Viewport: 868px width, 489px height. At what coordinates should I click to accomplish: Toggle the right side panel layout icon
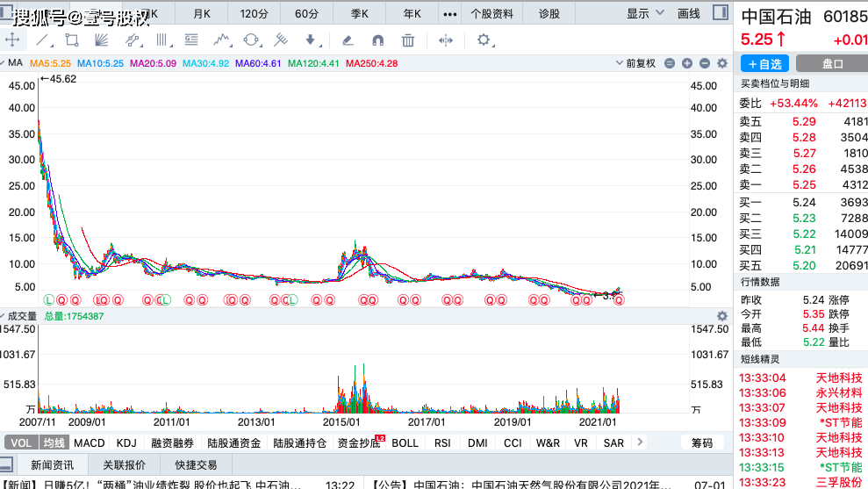[x=720, y=13]
